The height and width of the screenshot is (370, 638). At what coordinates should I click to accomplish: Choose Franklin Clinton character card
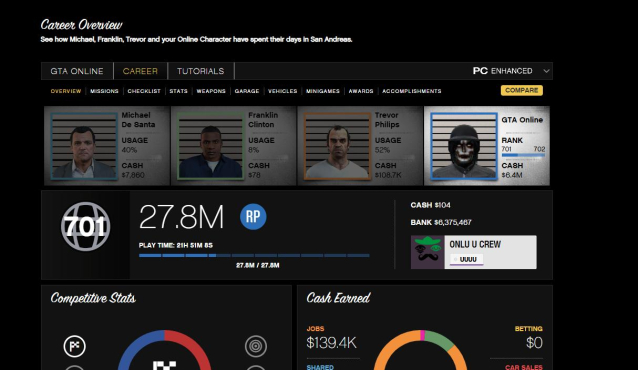pyautogui.click(x=233, y=146)
